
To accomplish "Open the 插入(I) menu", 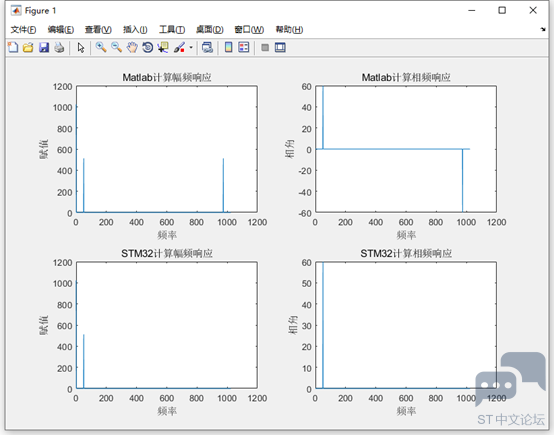I will (135, 30).
